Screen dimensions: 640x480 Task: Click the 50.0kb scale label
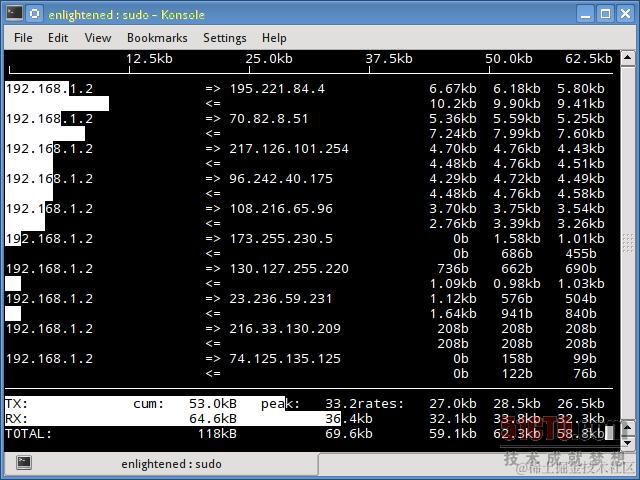(x=509, y=59)
